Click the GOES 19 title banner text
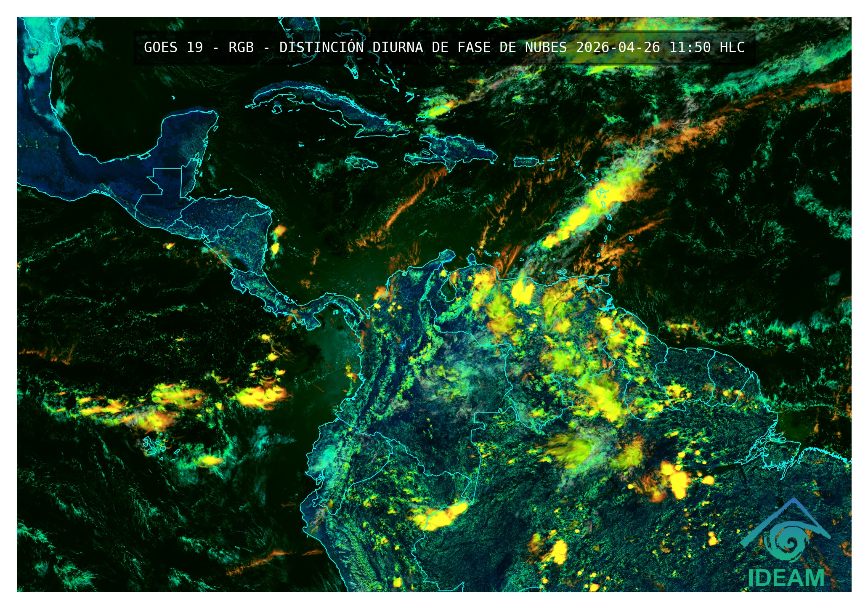Image resolution: width=868 pixels, height=609 pixels. click(x=173, y=48)
